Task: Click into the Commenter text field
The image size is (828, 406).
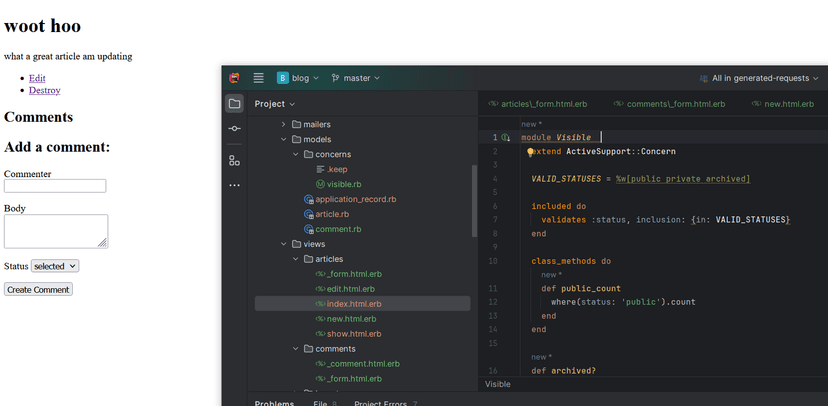Action: click(x=55, y=186)
